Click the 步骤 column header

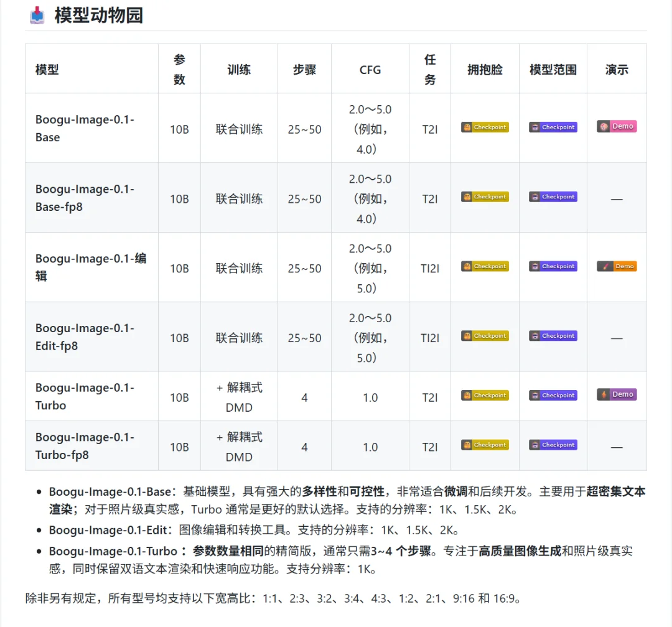(304, 70)
